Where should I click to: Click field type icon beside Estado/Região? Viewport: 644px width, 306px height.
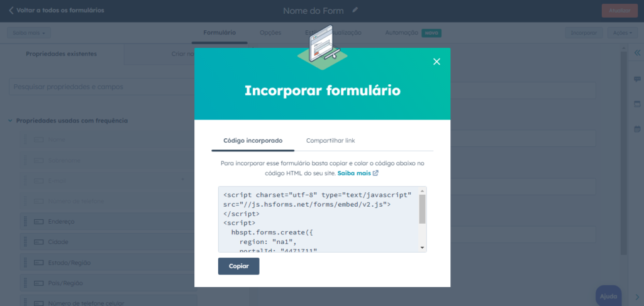tap(38, 263)
